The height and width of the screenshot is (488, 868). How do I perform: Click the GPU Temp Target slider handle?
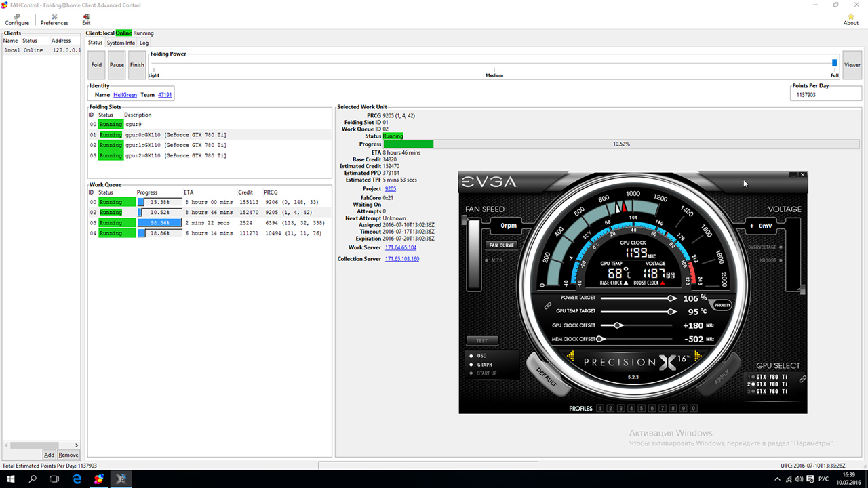671,312
